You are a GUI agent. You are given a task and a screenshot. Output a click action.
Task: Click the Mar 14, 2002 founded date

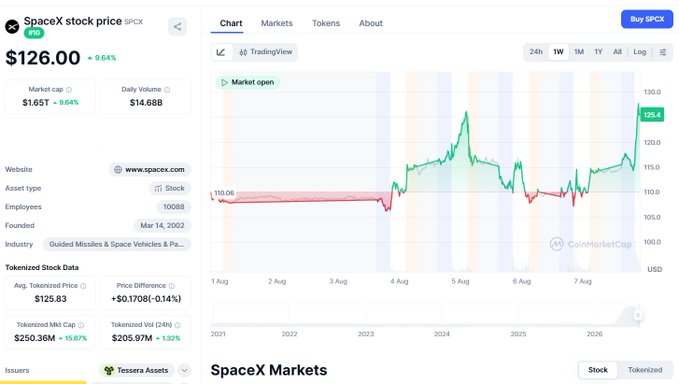(162, 226)
